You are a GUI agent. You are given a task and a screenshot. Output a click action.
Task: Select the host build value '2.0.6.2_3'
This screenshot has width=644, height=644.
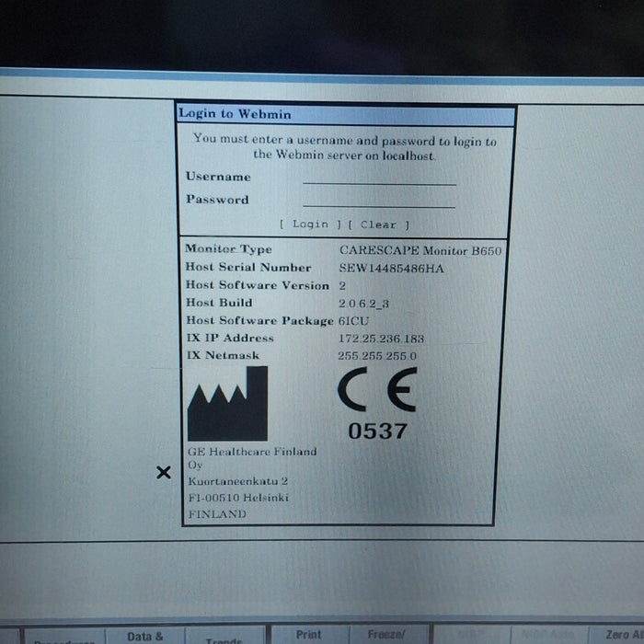363,304
